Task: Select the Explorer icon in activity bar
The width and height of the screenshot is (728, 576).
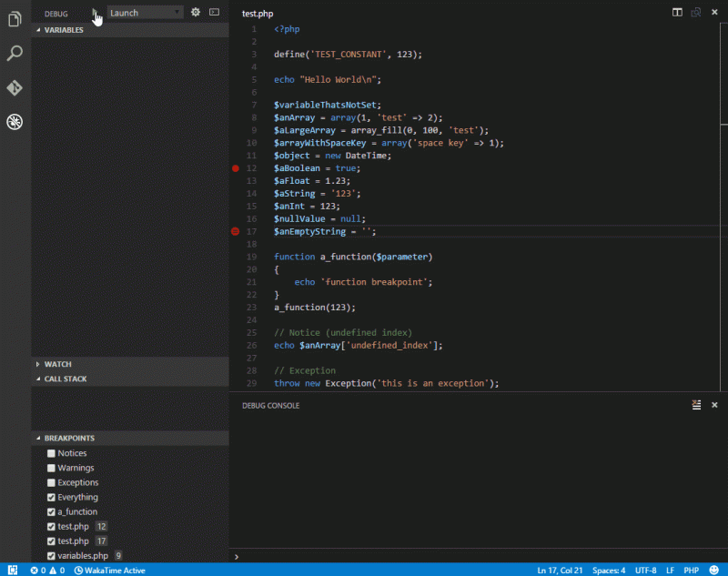Action: (14, 18)
